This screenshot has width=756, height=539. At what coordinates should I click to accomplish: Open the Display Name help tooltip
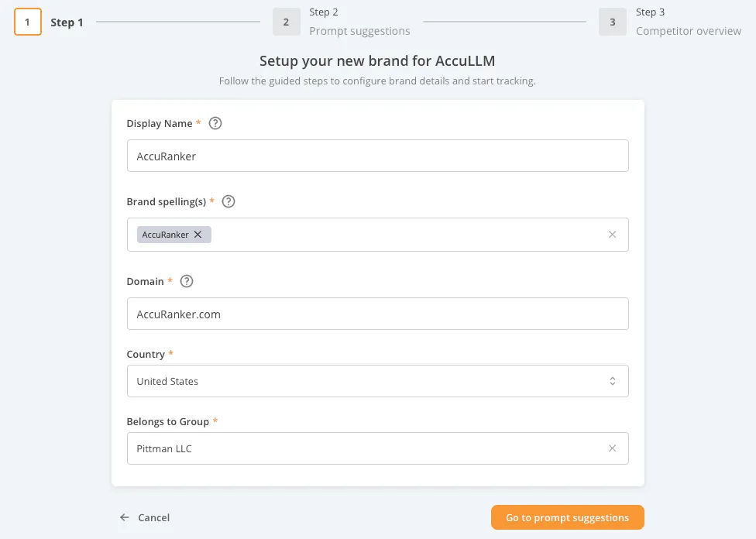coord(215,122)
